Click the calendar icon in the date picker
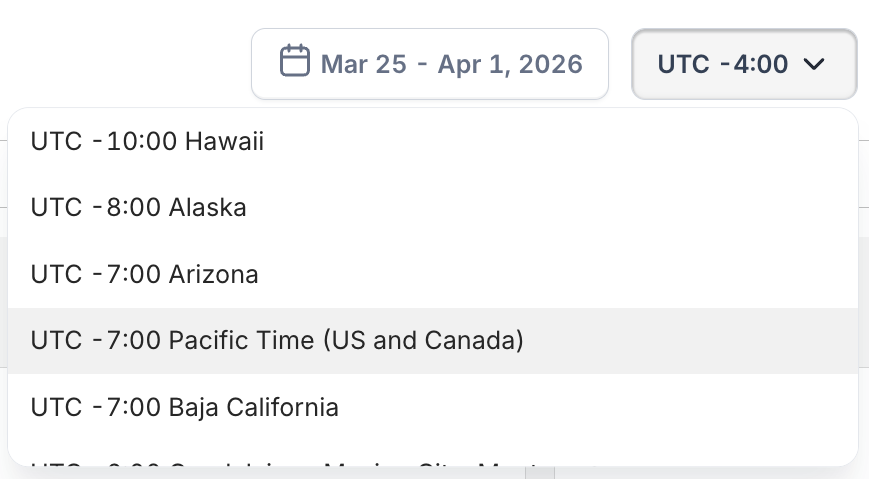 (294, 62)
